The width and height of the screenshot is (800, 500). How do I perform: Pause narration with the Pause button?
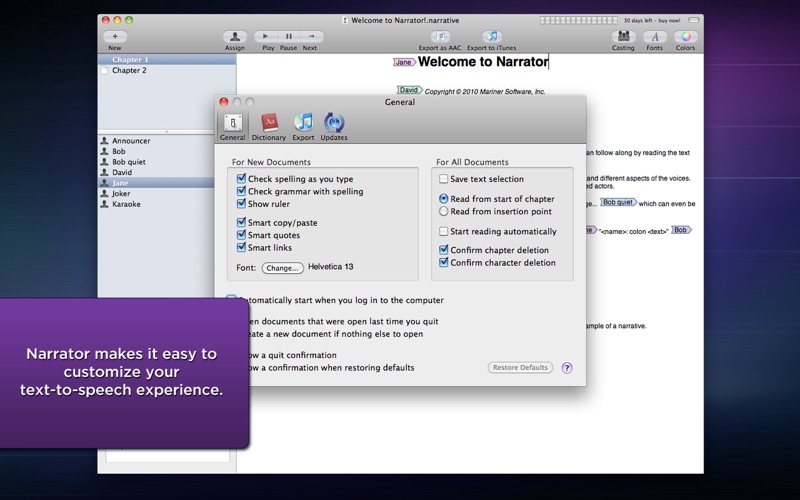click(x=289, y=37)
